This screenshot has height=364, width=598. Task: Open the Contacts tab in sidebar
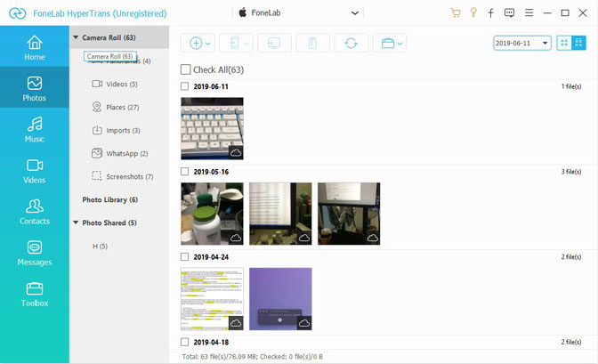point(34,212)
